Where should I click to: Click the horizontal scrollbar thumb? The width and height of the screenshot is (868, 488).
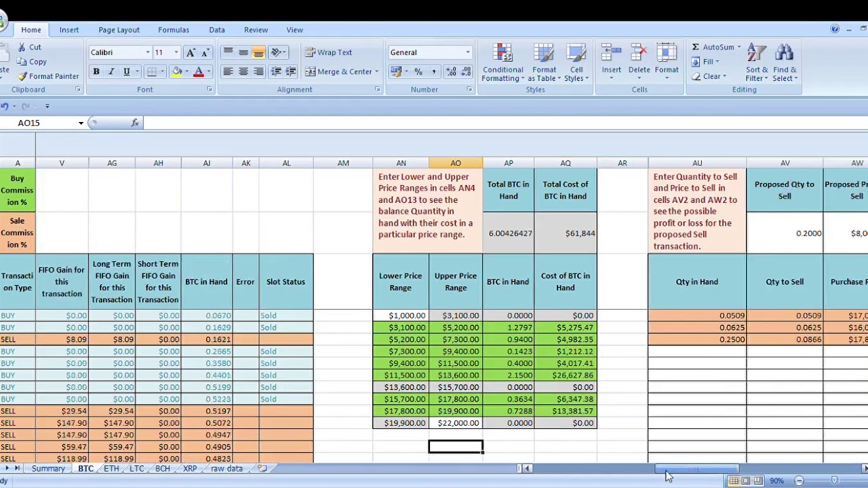pos(696,468)
